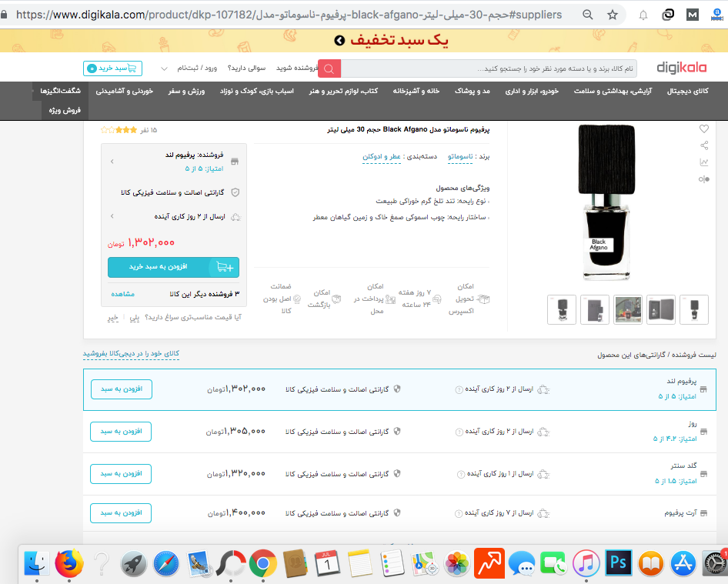This screenshot has width=728, height=584.
Task: Open Launchpad rocket icon in dock
Action: (x=134, y=563)
